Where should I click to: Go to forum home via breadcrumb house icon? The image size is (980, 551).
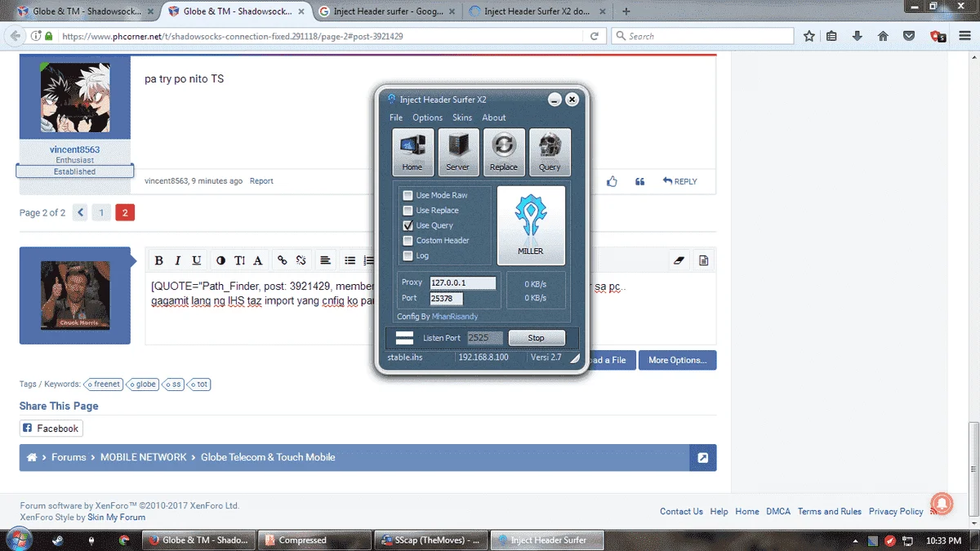[32, 457]
